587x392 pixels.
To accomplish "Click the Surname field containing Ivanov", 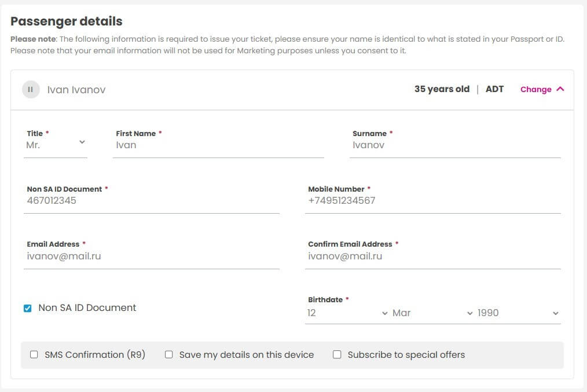I will tap(455, 145).
